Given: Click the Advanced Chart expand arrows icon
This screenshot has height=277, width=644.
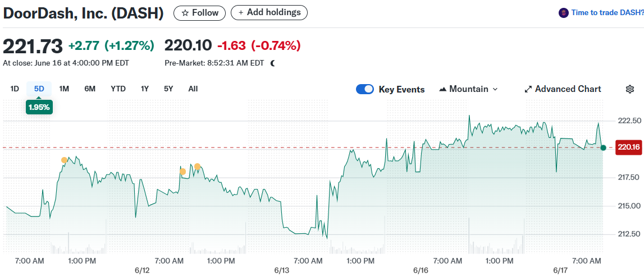Looking at the screenshot, I should coord(528,89).
